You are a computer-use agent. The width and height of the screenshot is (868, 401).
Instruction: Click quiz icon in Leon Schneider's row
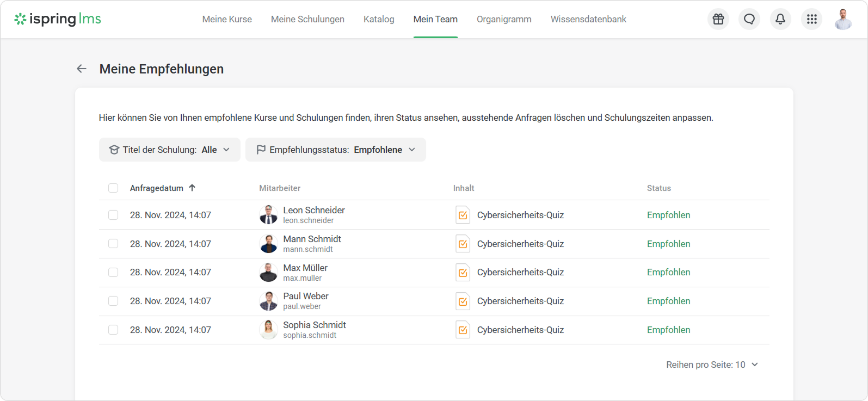463,215
